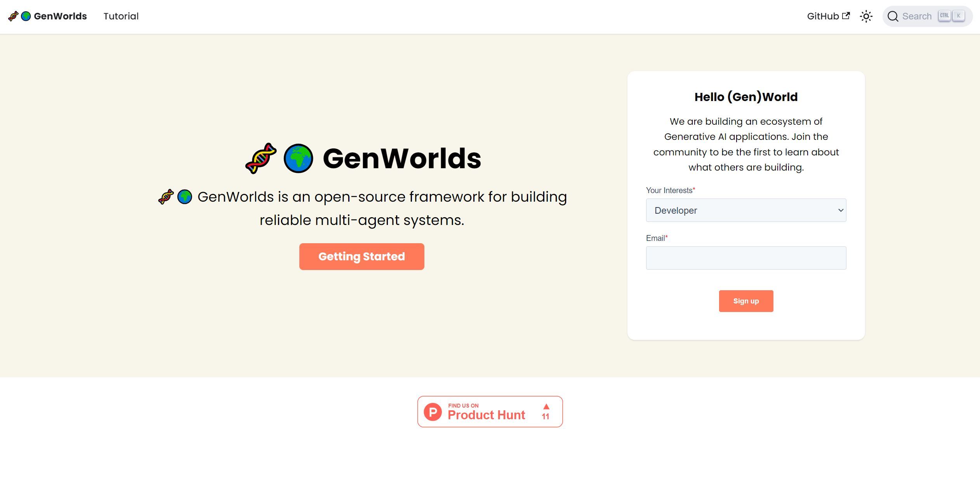Open the GitHub repository link
Screen dimensions: 980x481
824,16
